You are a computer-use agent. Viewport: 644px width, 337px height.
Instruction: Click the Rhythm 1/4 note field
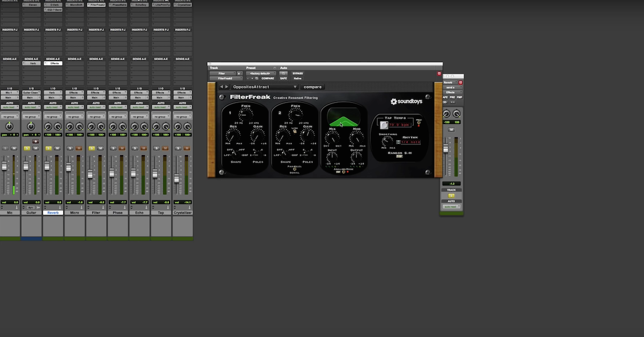pyautogui.click(x=411, y=142)
